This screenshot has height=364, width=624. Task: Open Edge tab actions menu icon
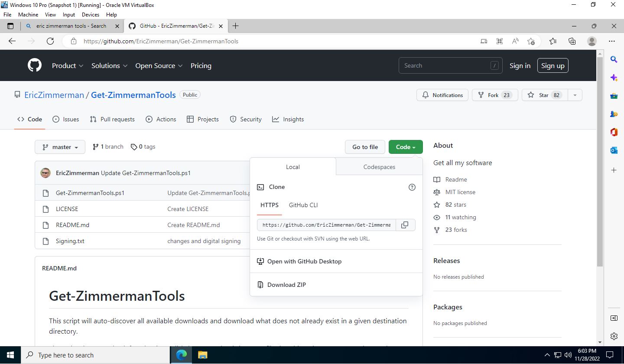(10, 26)
